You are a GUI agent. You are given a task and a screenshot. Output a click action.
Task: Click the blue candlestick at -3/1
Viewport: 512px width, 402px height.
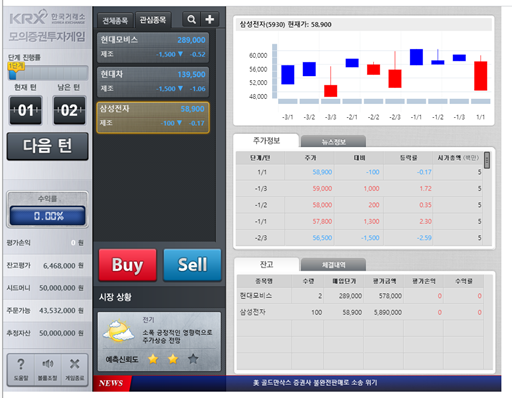coord(288,75)
